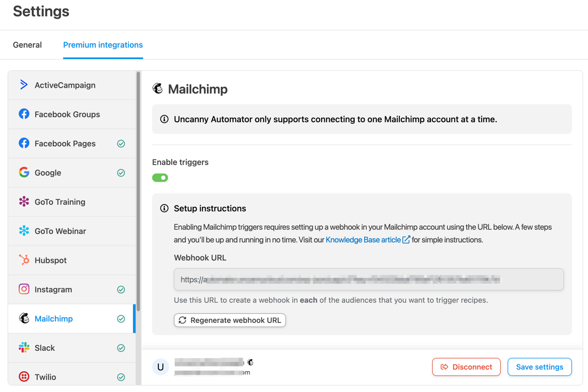Click small Mailchimp icon beside account name
Screen dimensions: 588x392
pos(250,362)
